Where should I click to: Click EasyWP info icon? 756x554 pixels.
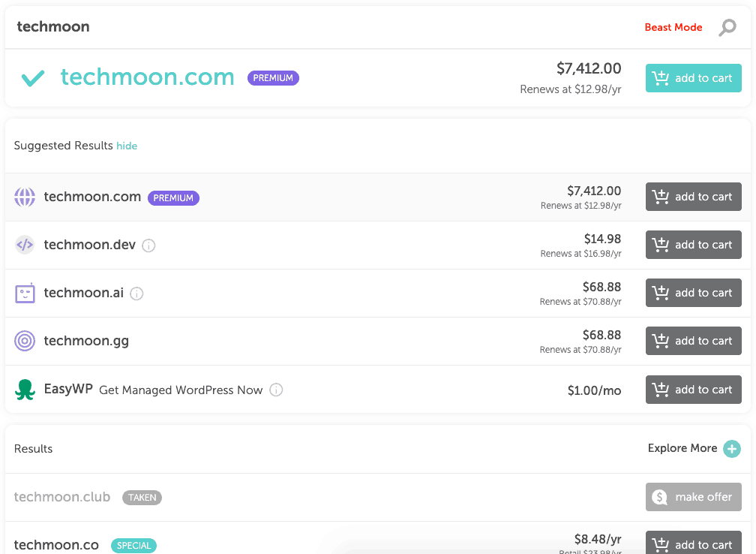276,390
